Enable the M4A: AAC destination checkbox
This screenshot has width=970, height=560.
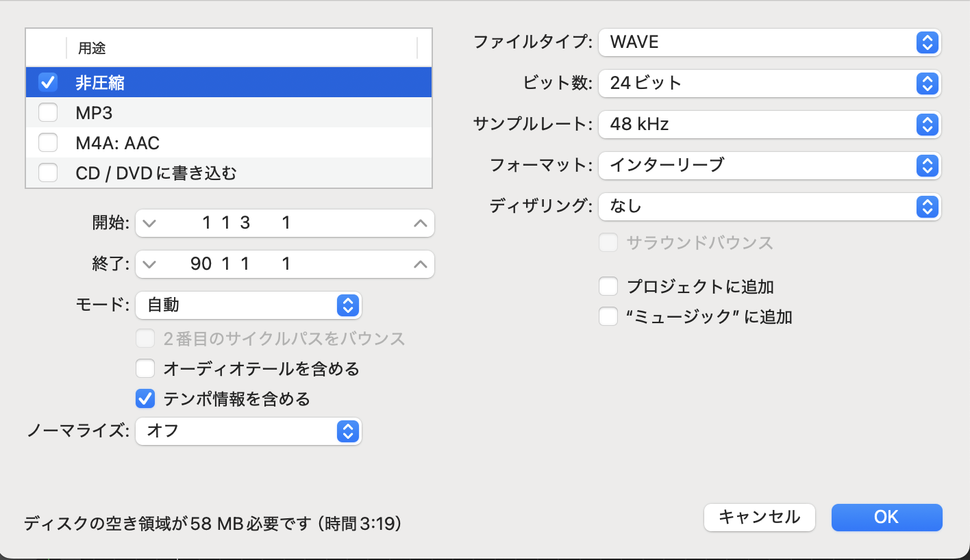48,142
